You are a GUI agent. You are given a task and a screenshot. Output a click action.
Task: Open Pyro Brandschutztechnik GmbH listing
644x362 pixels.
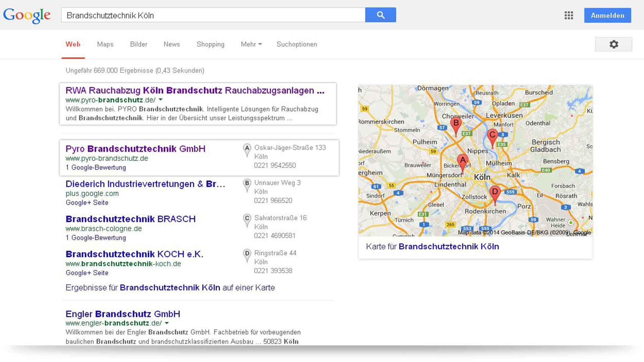136,149
